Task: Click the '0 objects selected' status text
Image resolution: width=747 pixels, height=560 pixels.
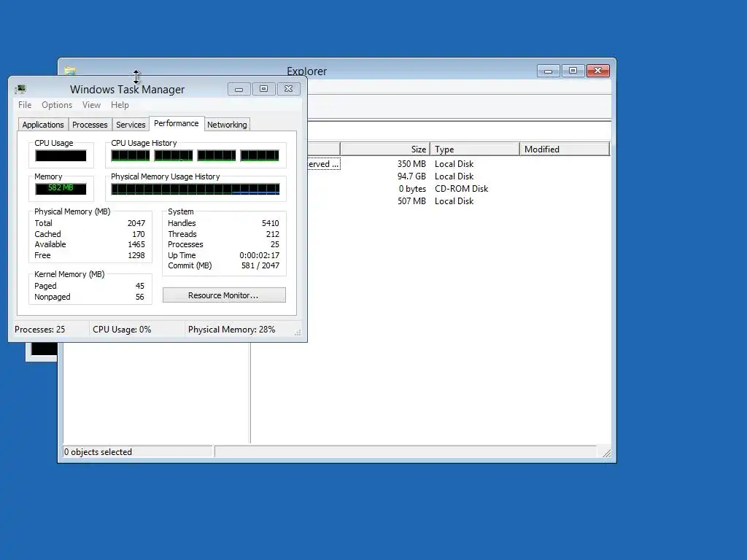Action: click(x=98, y=452)
